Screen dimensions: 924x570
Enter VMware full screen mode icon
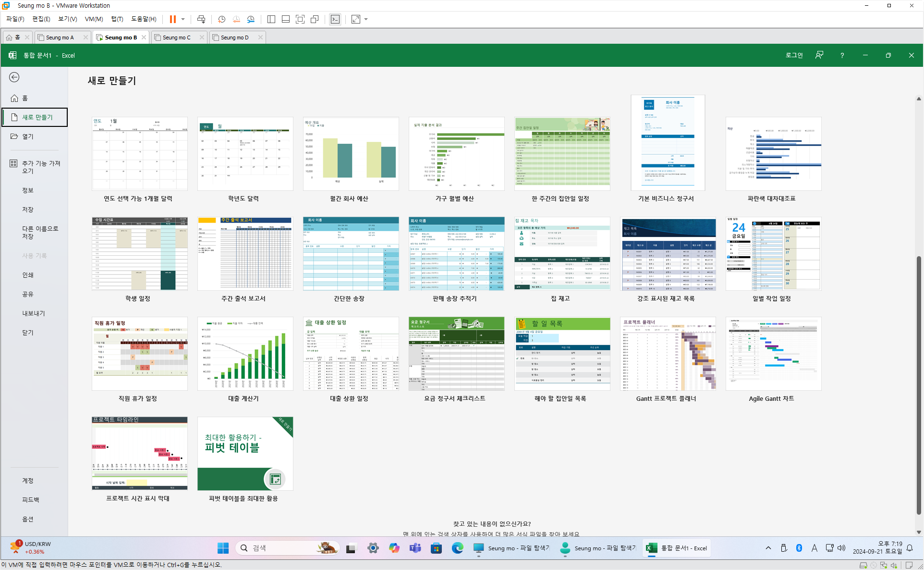pos(300,19)
